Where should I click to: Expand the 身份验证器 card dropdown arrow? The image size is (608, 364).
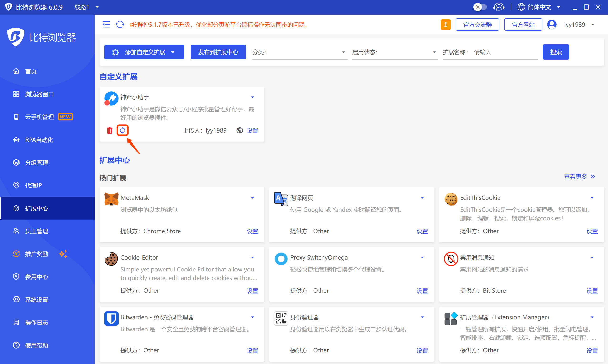click(422, 317)
